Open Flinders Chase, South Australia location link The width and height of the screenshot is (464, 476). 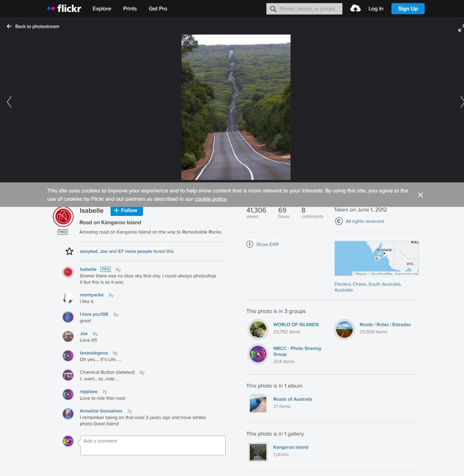(x=368, y=287)
